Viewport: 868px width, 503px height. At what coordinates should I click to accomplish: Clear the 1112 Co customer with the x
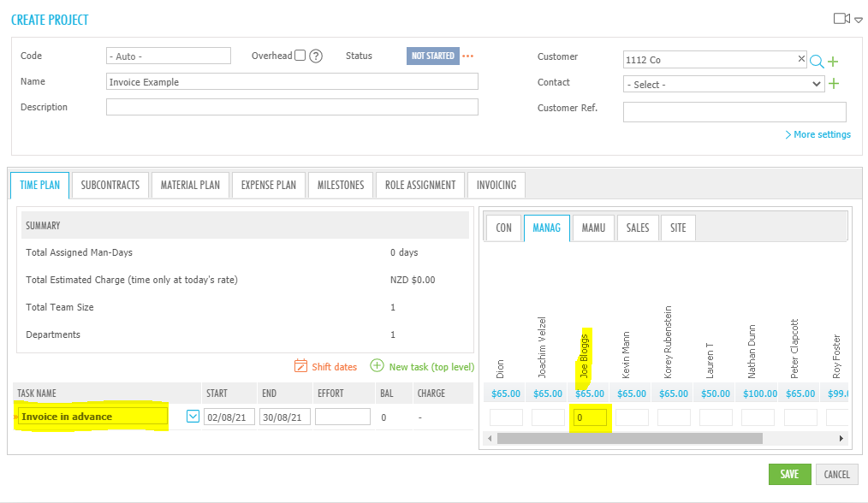tap(801, 59)
